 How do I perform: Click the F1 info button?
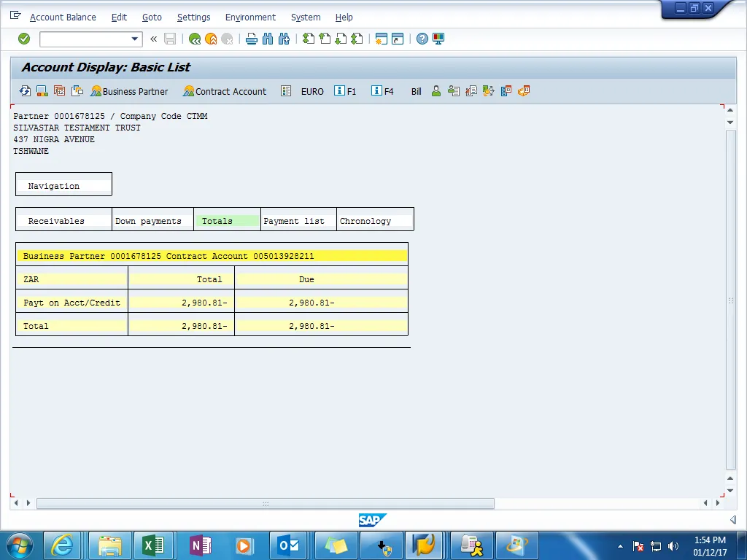point(345,91)
